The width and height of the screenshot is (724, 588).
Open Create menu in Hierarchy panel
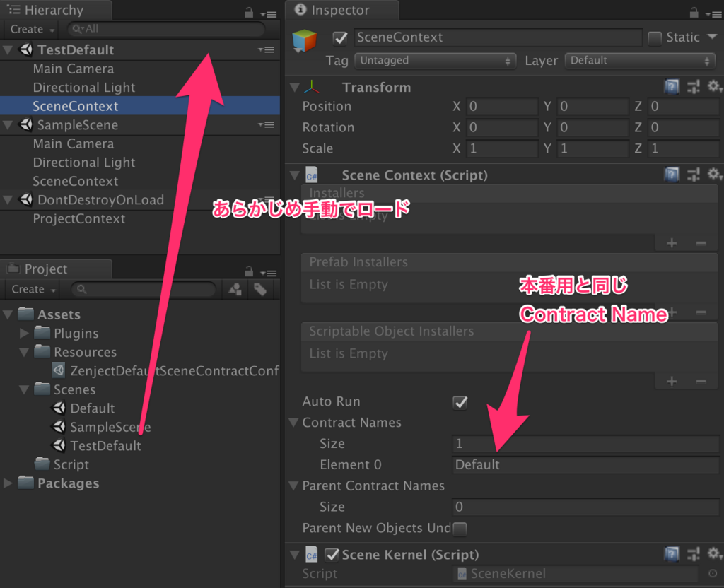(33, 29)
